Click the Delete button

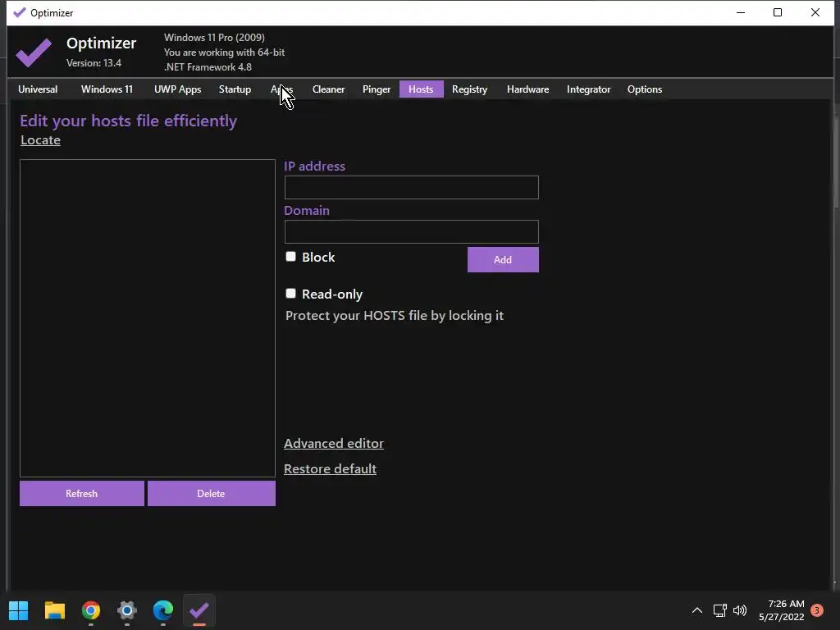212,493
